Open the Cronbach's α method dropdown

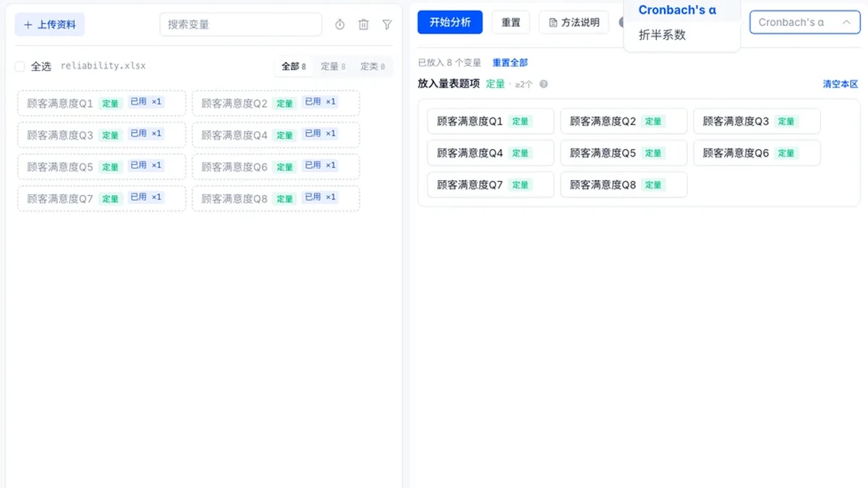click(804, 22)
